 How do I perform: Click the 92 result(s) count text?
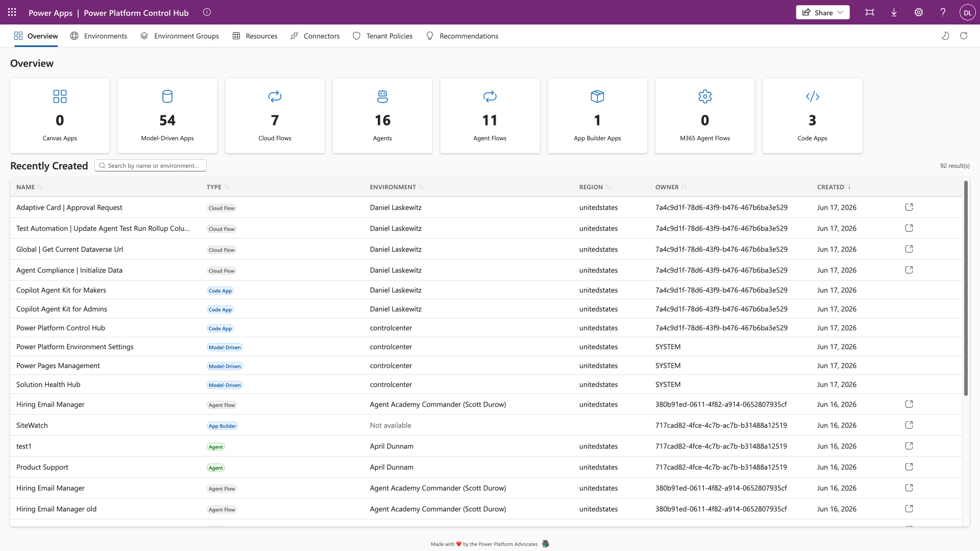pyautogui.click(x=954, y=166)
